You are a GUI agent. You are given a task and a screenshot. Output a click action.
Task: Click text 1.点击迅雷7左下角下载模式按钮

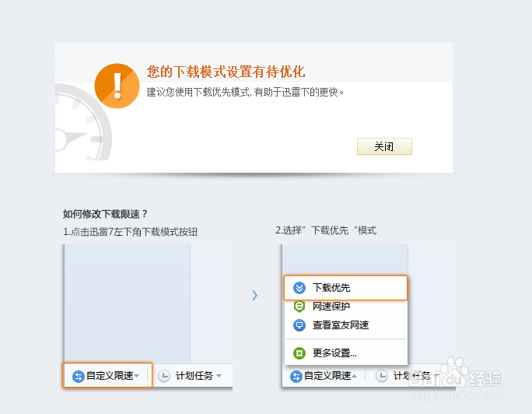131,232
